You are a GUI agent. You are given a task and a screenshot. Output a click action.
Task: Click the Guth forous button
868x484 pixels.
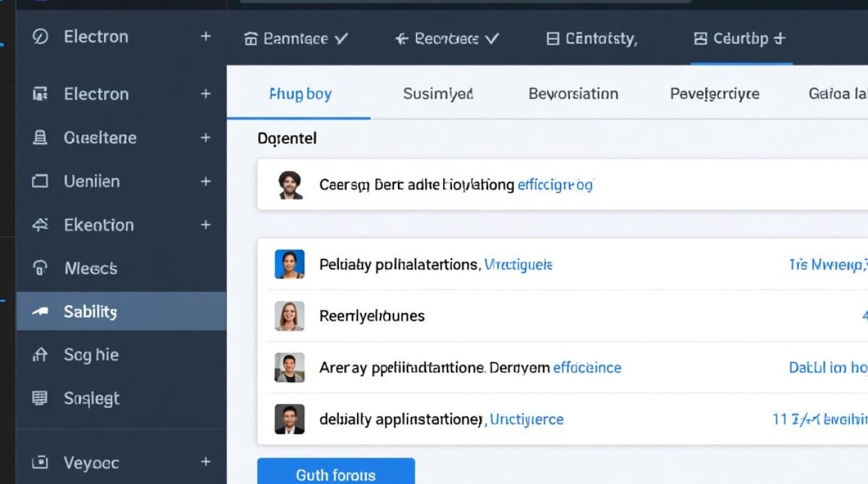[x=336, y=475]
